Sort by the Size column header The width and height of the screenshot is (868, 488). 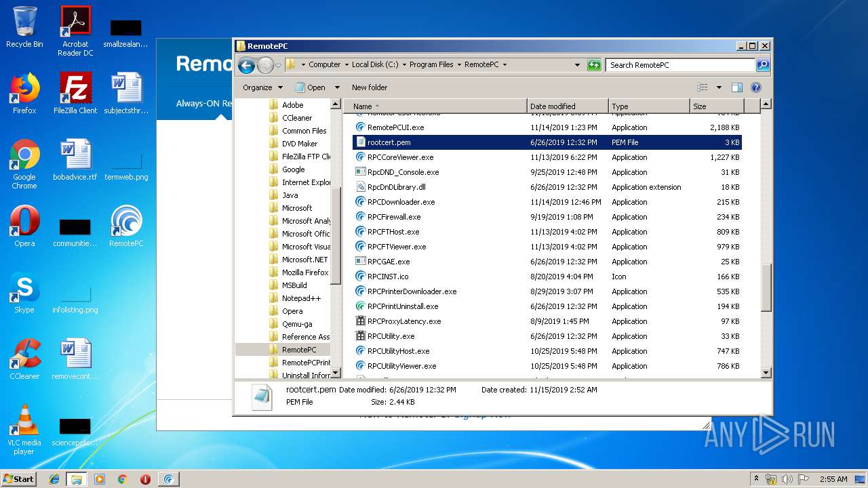click(717, 106)
